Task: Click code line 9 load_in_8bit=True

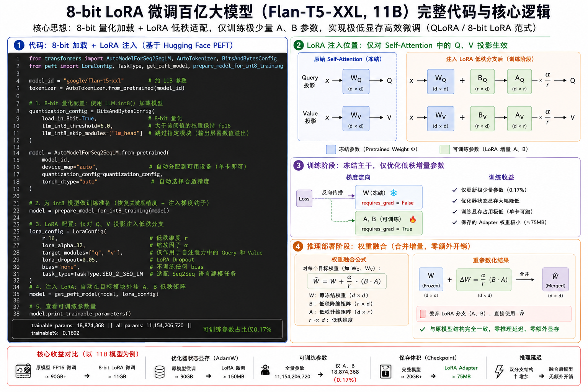Action: tap(69, 118)
